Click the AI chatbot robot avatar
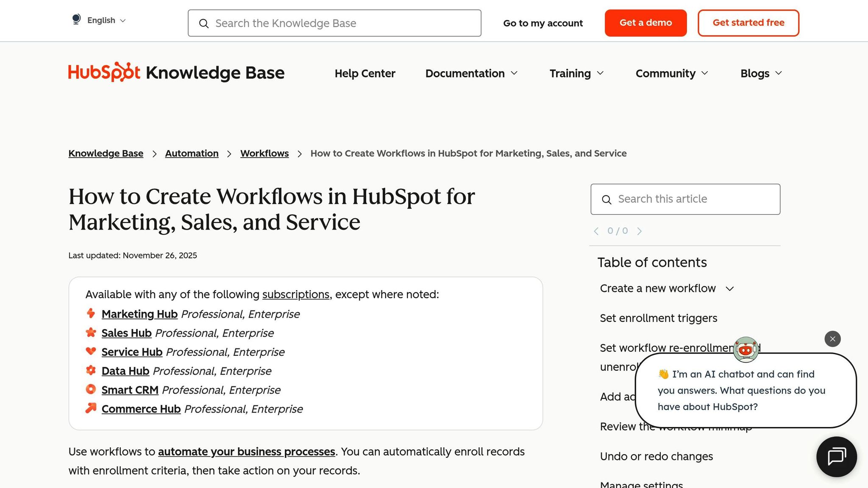Image resolution: width=868 pixels, height=488 pixels. pyautogui.click(x=746, y=349)
